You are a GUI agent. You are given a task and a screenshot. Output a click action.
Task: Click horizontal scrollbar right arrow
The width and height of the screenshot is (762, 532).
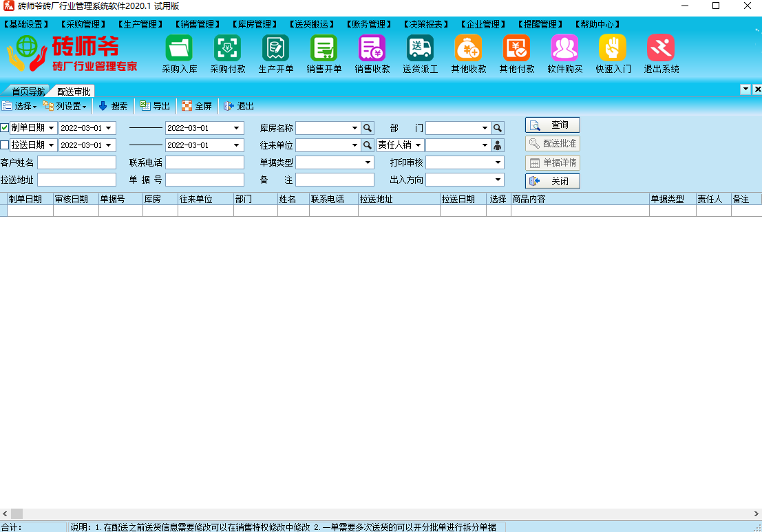click(756, 513)
